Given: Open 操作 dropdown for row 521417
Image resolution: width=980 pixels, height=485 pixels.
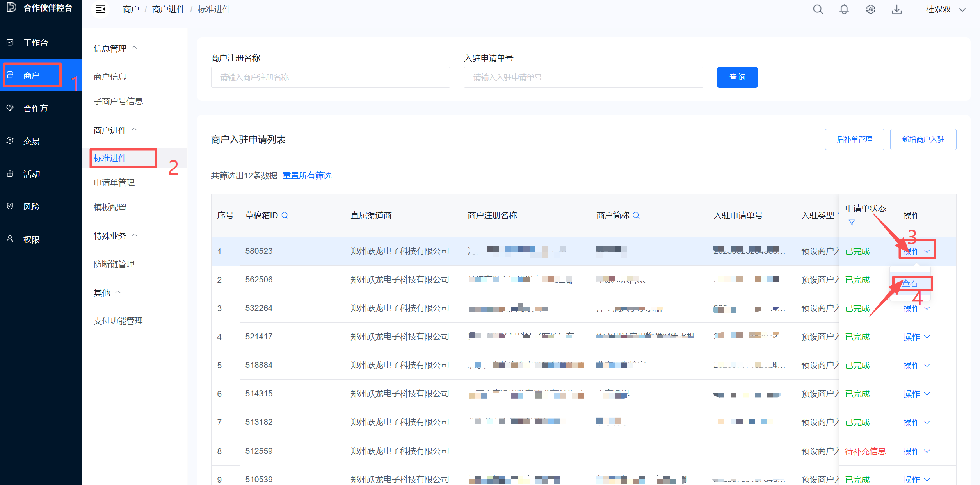Looking at the screenshot, I should [x=916, y=337].
